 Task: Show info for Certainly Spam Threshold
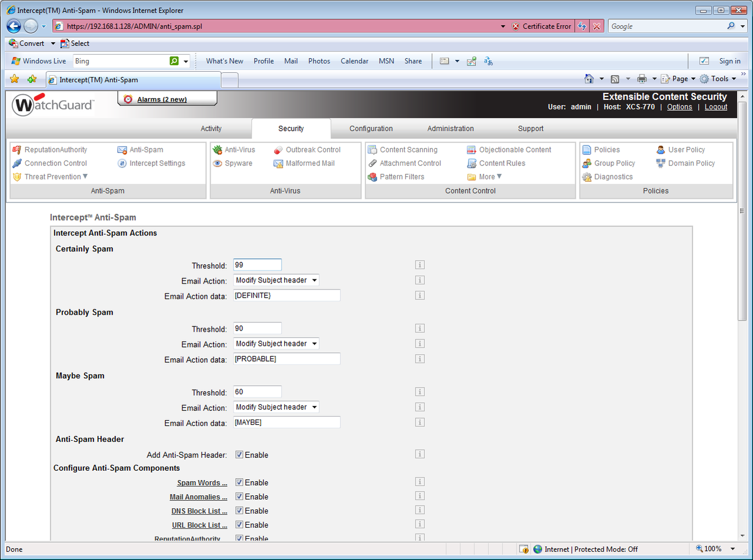[419, 265]
